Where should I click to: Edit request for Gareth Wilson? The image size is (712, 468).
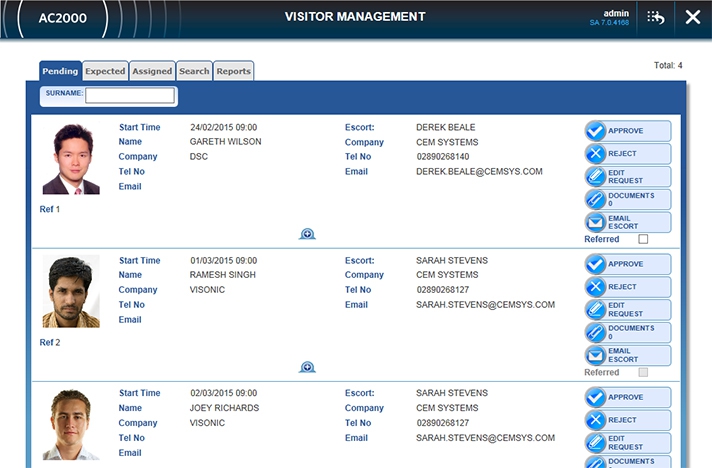628,177
